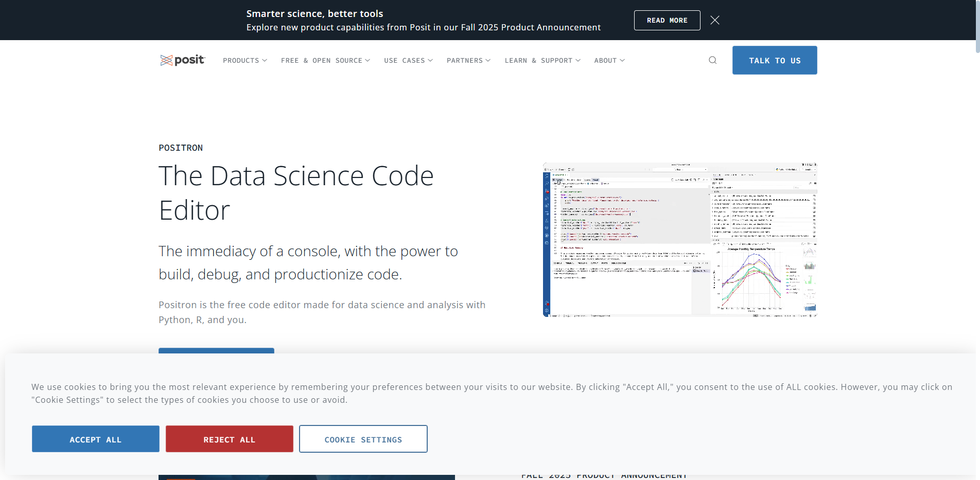The height and width of the screenshot is (480, 980).
Task: Expand the Free & Open Source menu
Action: (326, 61)
